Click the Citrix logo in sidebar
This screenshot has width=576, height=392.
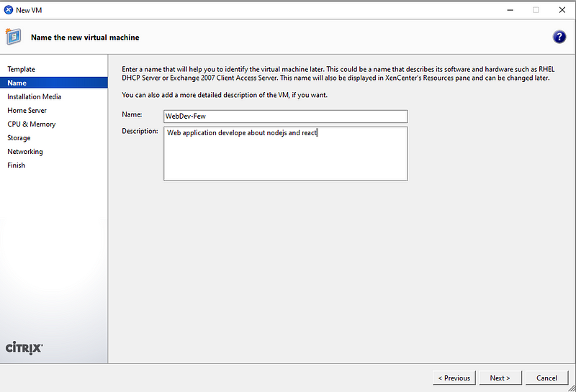(x=24, y=347)
